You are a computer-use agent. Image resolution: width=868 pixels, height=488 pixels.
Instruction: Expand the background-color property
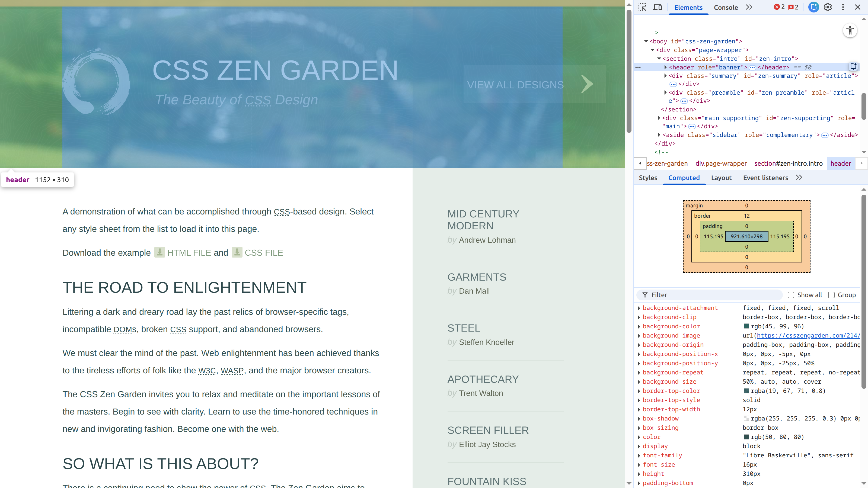point(639,326)
